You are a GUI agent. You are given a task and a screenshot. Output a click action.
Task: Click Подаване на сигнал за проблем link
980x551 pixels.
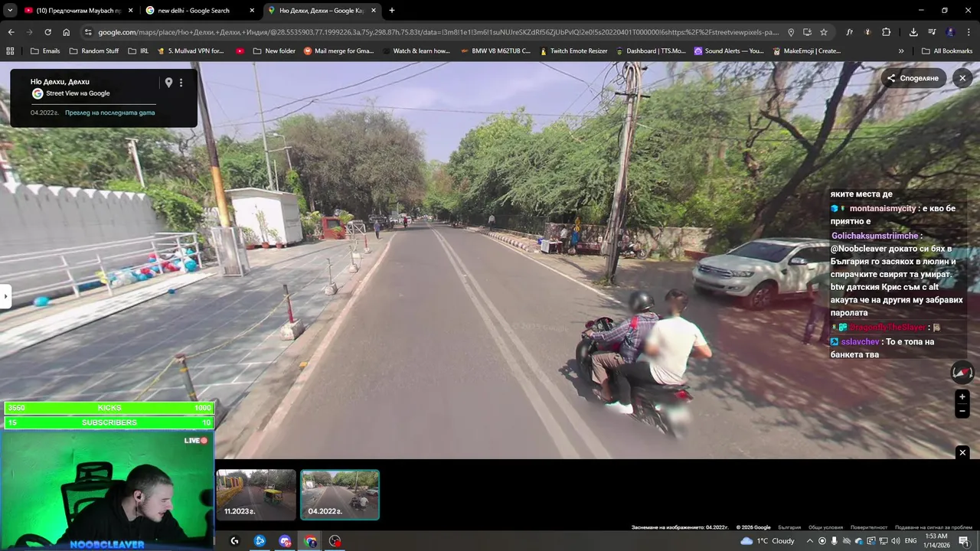(x=933, y=527)
